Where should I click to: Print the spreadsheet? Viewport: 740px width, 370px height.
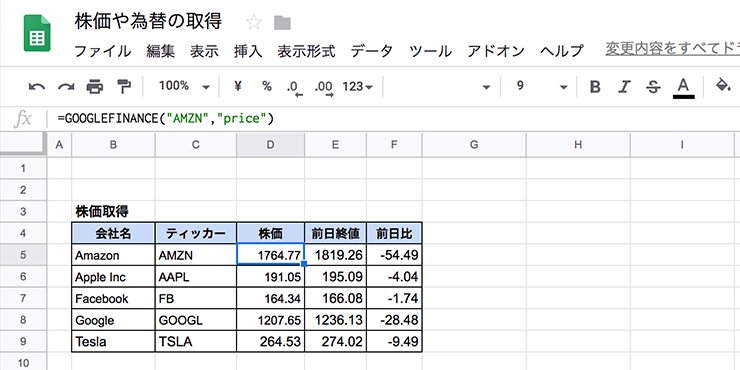click(x=95, y=86)
